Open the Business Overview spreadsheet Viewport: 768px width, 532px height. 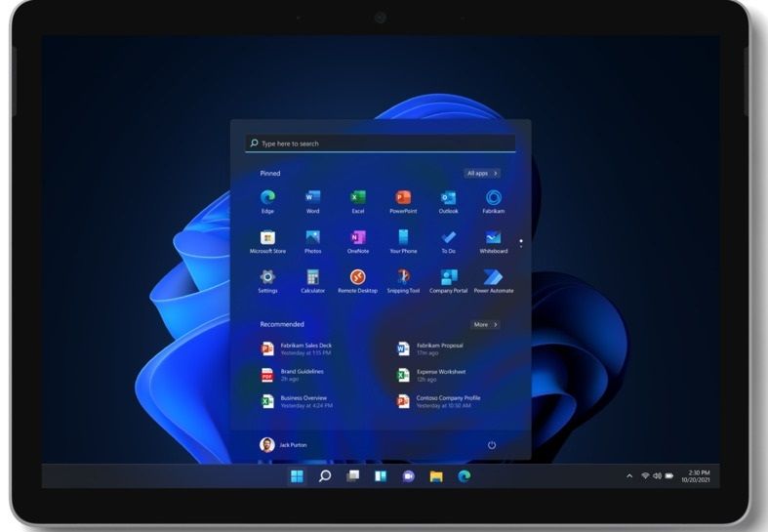(297, 401)
